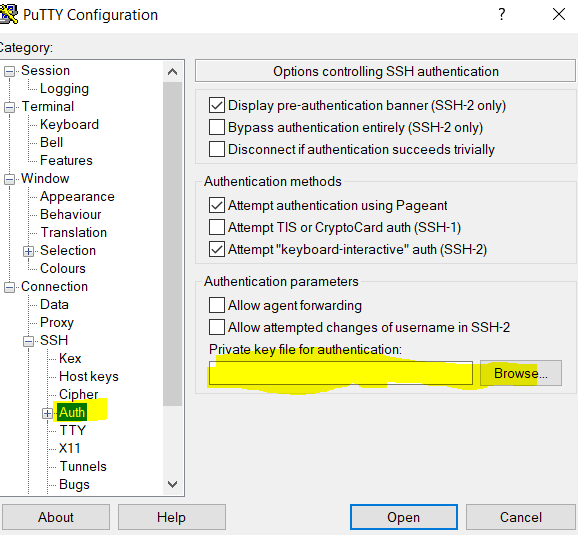The image size is (578, 535).
Task: Open Data settings category
Action: pos(54,305)
